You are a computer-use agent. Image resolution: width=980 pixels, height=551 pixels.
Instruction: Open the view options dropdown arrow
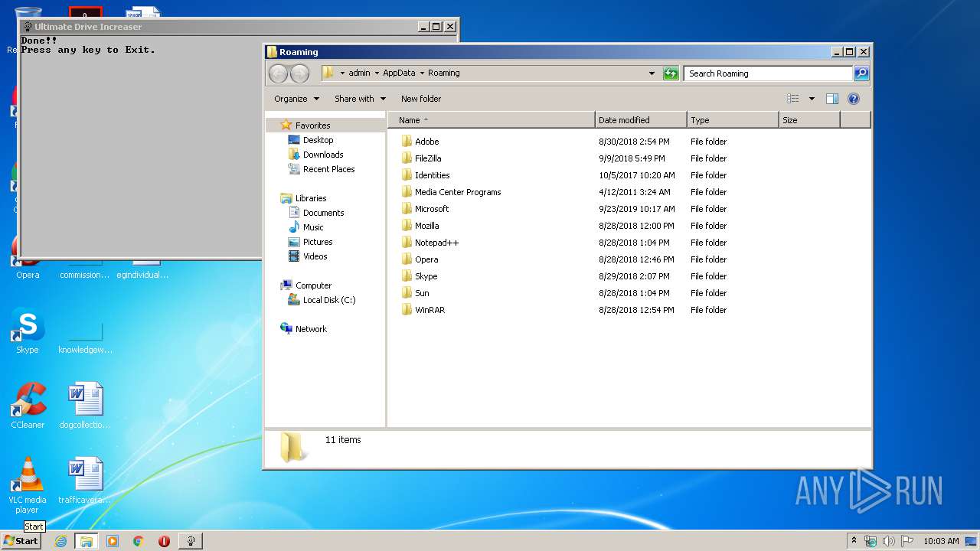point(812,99)
